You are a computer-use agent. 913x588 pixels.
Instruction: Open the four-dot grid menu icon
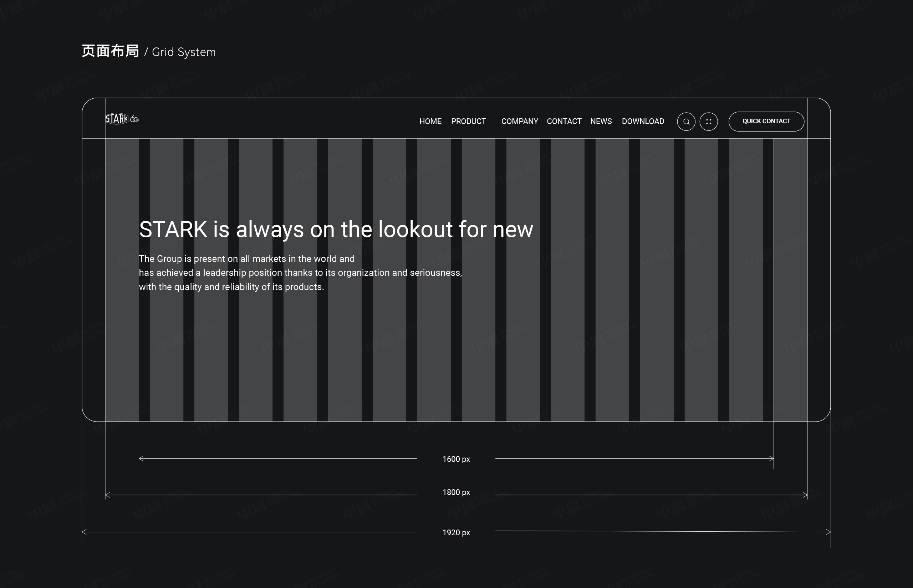709,122
